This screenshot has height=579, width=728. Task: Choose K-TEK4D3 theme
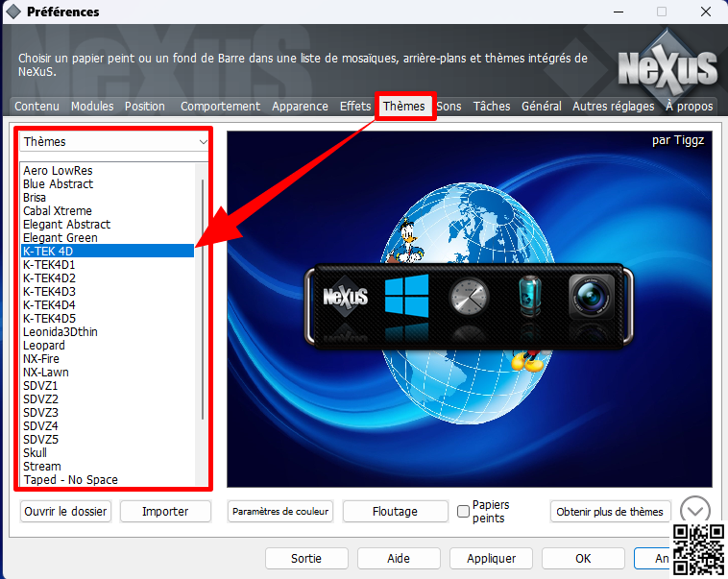108,292
